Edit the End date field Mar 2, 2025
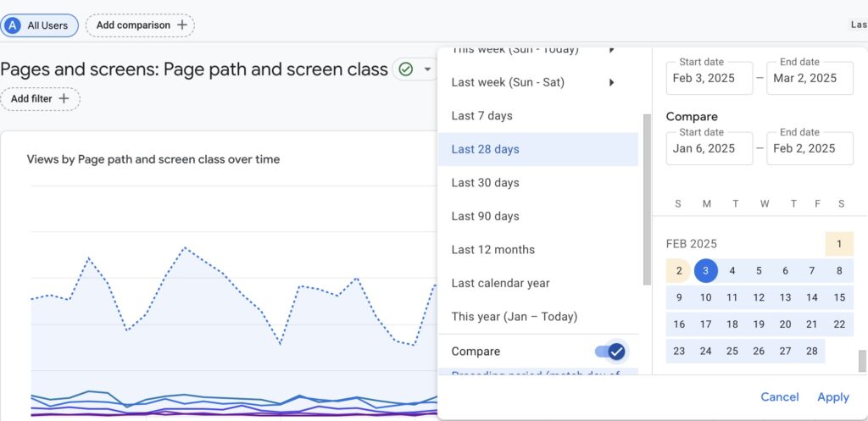Viewport: 868px width, 421px height. (x=810, y=78)
